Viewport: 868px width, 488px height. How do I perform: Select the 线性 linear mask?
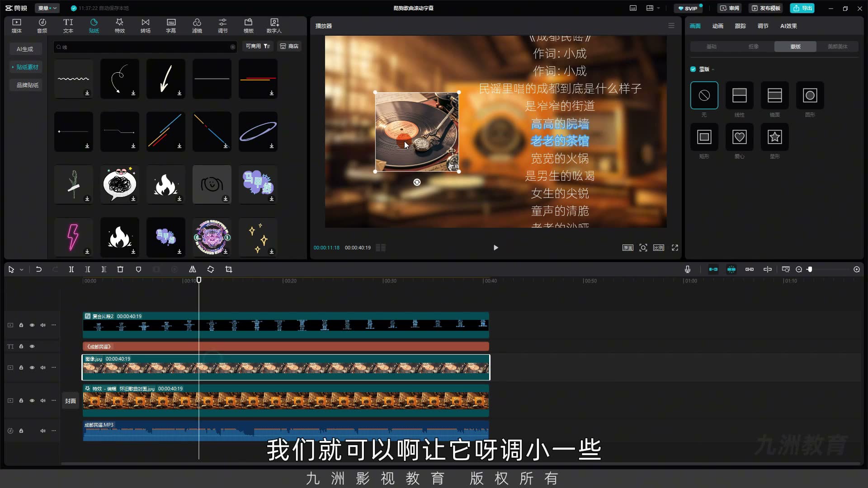click(x=740, y=95)
